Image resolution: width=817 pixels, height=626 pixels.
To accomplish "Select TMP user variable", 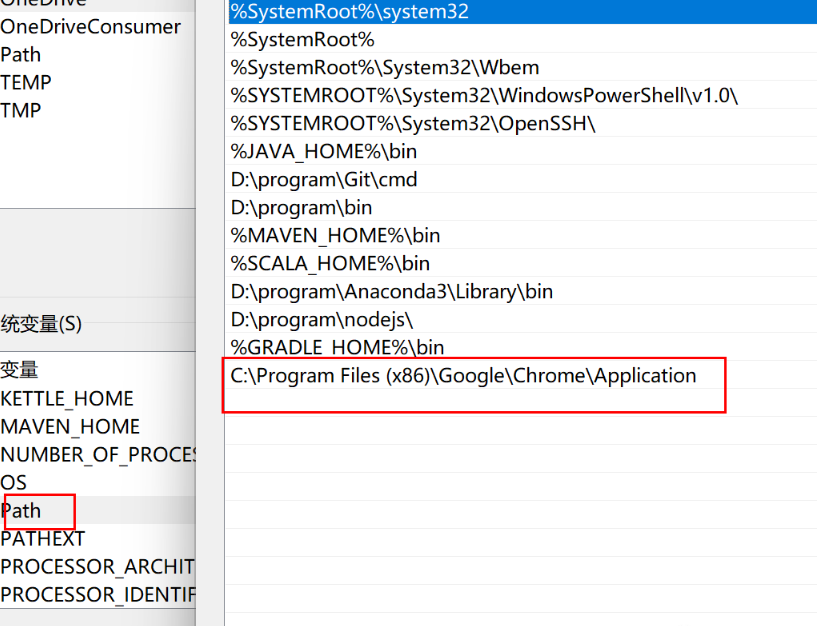I will (97, 111).
